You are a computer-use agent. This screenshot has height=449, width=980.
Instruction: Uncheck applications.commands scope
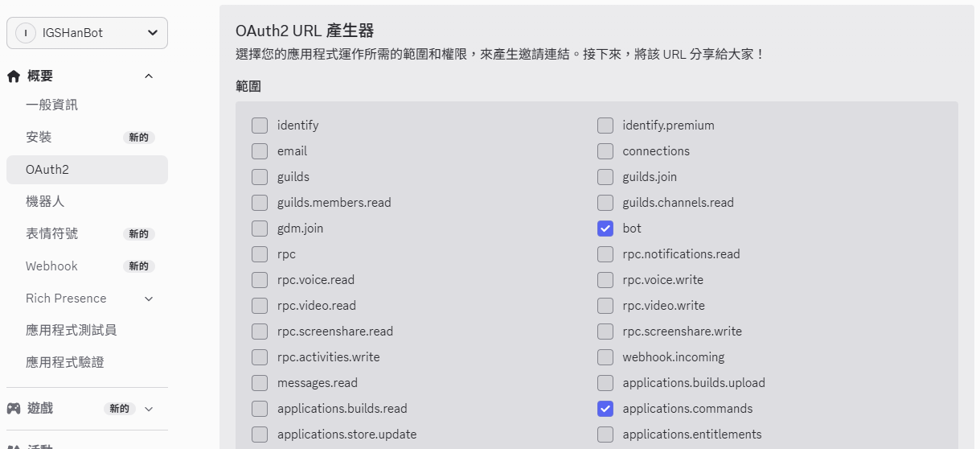pyautogui.click(x=605, y=409)
